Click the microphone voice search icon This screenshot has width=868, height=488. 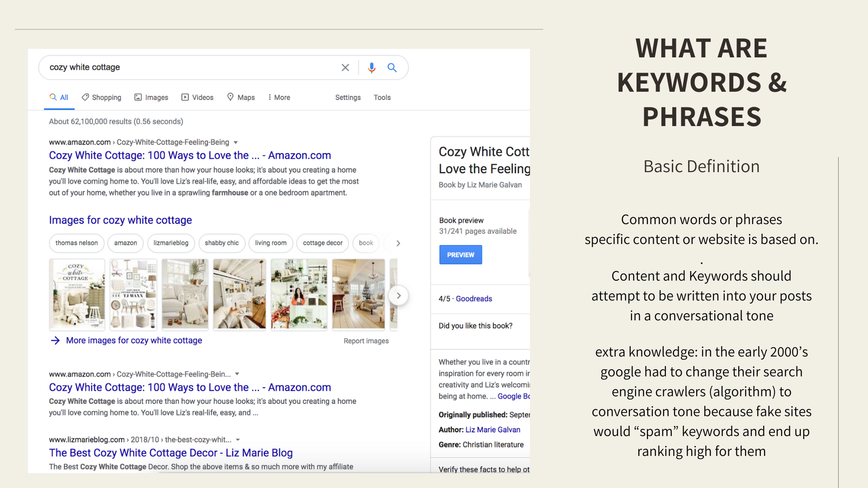372,67
